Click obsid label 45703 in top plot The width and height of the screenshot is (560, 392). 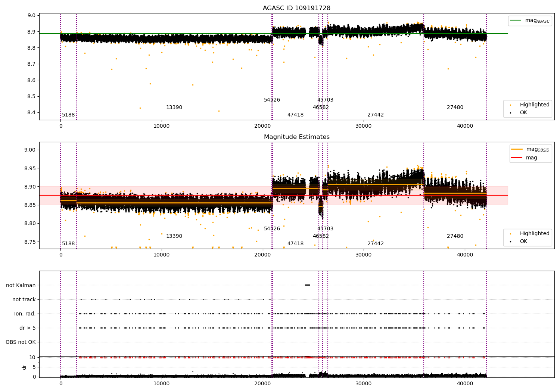coord(325,100)
